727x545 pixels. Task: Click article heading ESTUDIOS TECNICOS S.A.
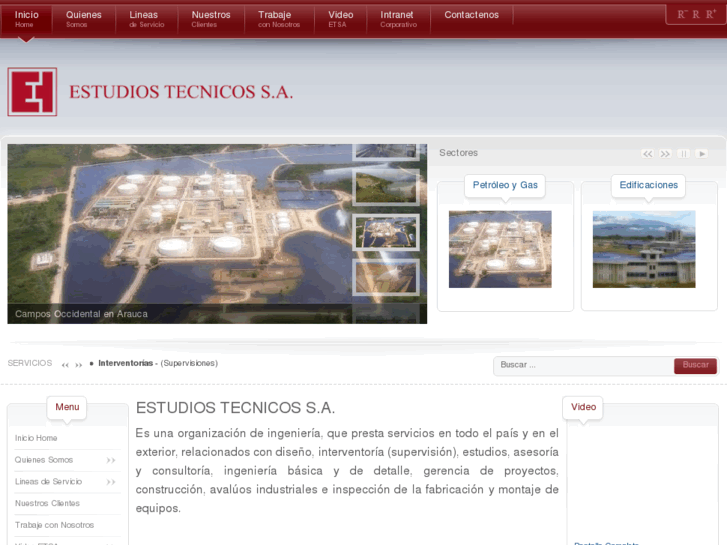(236, 408)
